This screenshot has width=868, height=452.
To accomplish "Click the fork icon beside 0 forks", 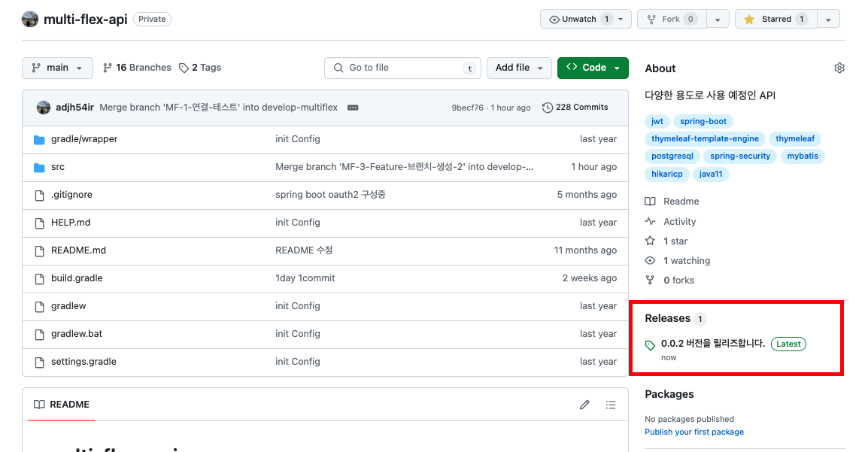I will [x=650, y=280].
